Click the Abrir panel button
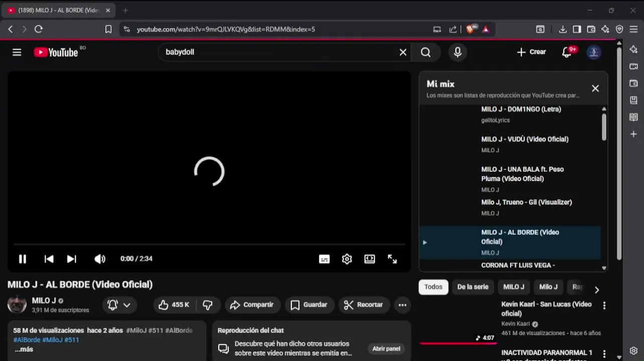The image size is (644, 361). click(386, 348)
